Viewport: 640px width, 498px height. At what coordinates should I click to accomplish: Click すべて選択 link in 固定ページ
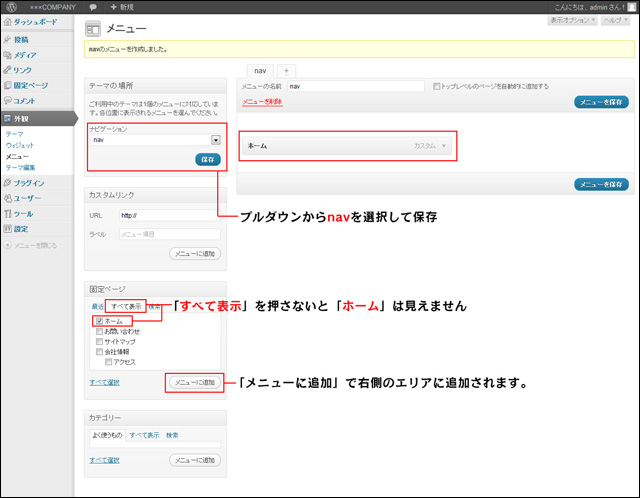pos(104,382)
